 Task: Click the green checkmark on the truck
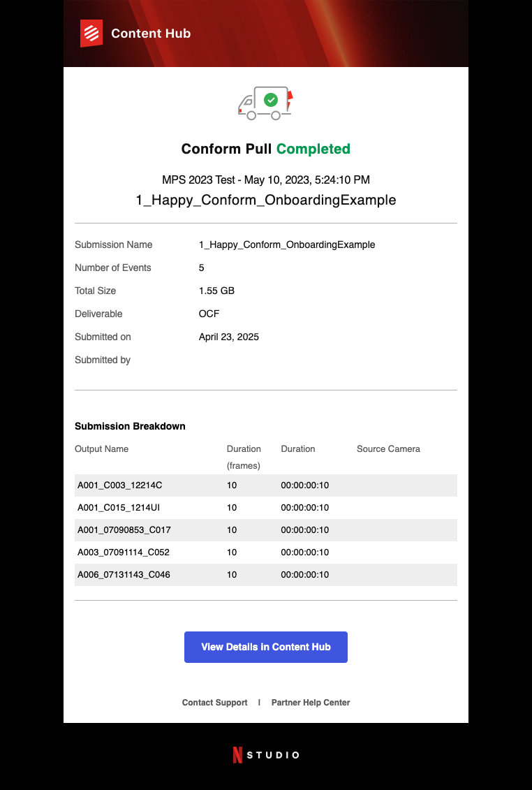[x=271, y=100]
